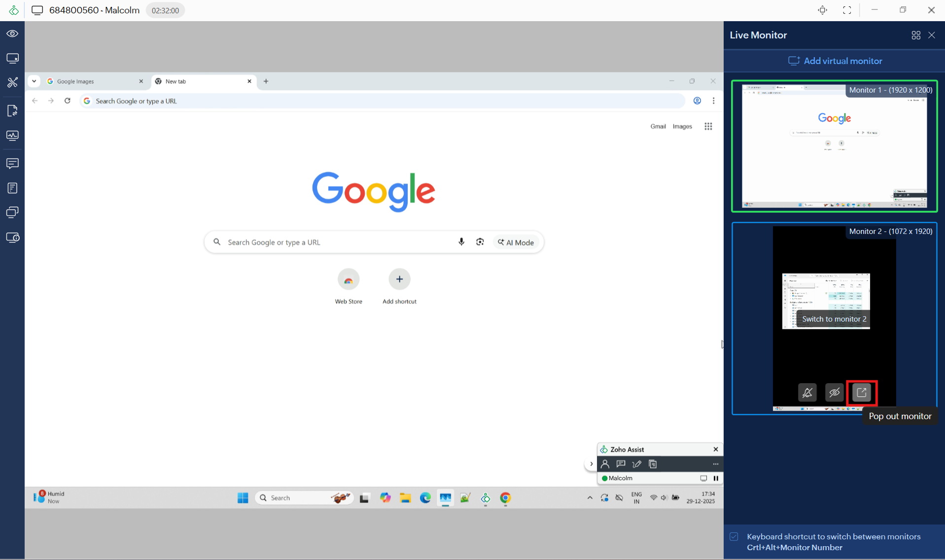Viewport: 945px width, 560px height.
Task: Open the Chrome three-dot menu
Action: (x=713, y=101)
